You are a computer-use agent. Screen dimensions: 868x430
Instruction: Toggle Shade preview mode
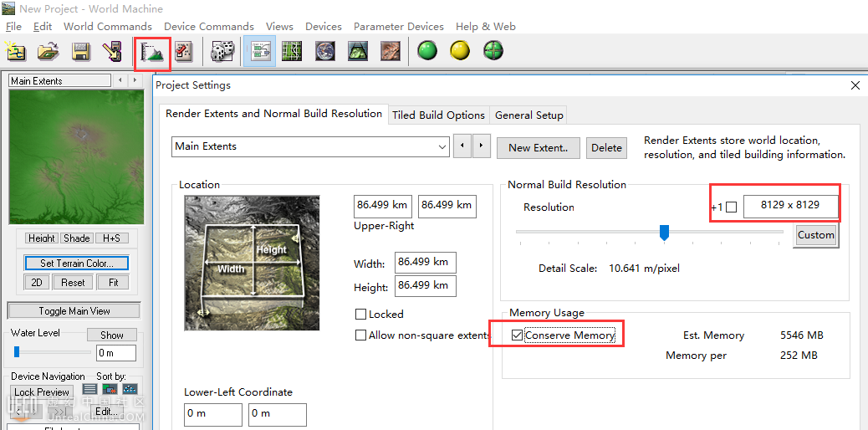pos(77,238)
